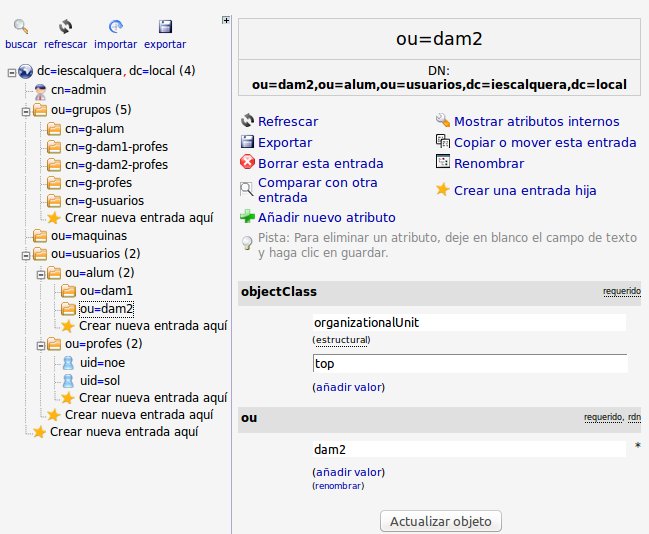The height and width of the screenshot is (534, 649).
Task: Select cn=g-usuarios in the tree
Action: [104, 201]
